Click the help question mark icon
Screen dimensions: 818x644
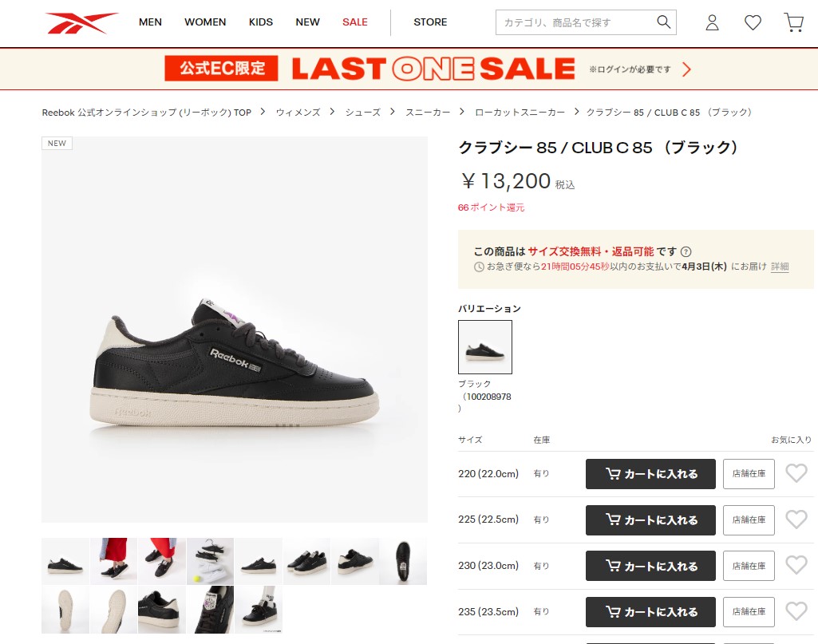[686, 252]
